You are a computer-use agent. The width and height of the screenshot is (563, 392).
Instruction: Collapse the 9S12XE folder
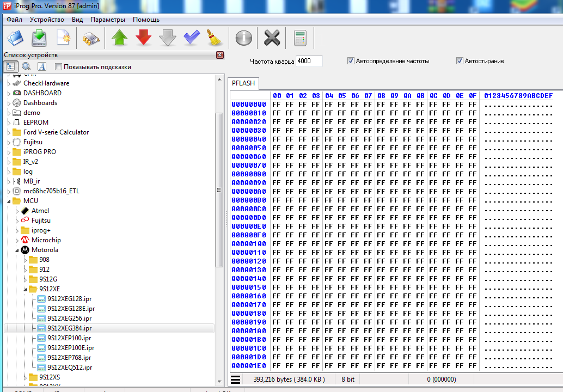[x=25, y=289]
